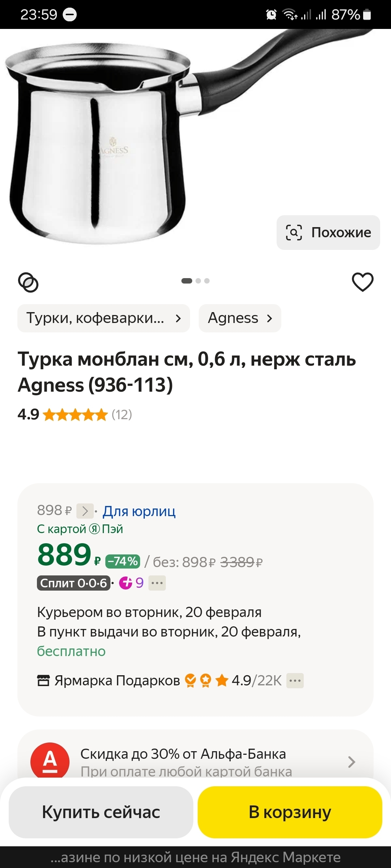Open more payment options ellipsis
Screen dimensions: 391x868
coord(157,583)
